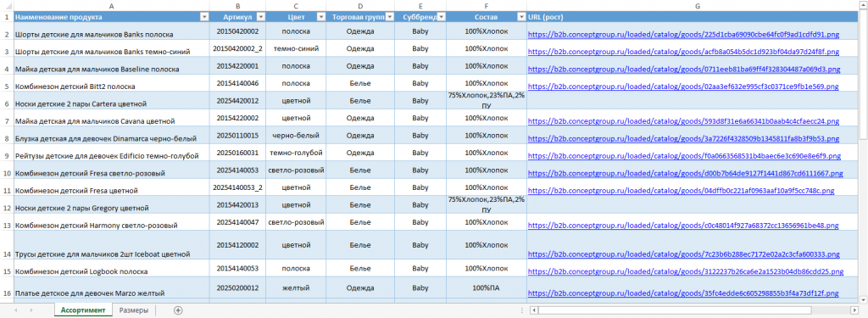This screenshot has height=318, width=868.
Task: Open URL link starting d00b7b64de9127f
Action: coord(686,173)
